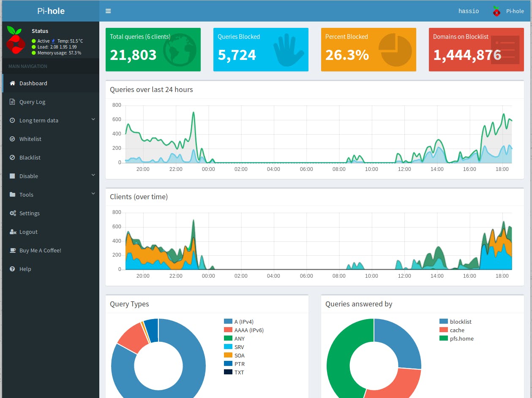532x398 pixels.
Task: Click the Disable stop-square icon
Action: point(12,176)
